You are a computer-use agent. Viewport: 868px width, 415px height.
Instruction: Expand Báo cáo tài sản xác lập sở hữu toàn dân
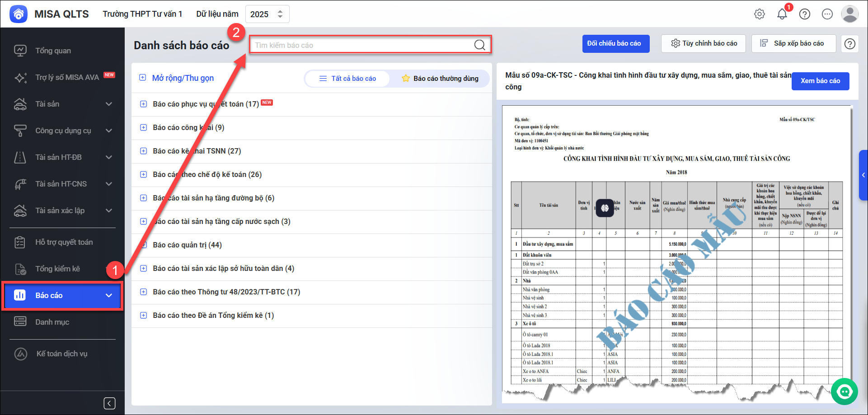tap(143, 268)
